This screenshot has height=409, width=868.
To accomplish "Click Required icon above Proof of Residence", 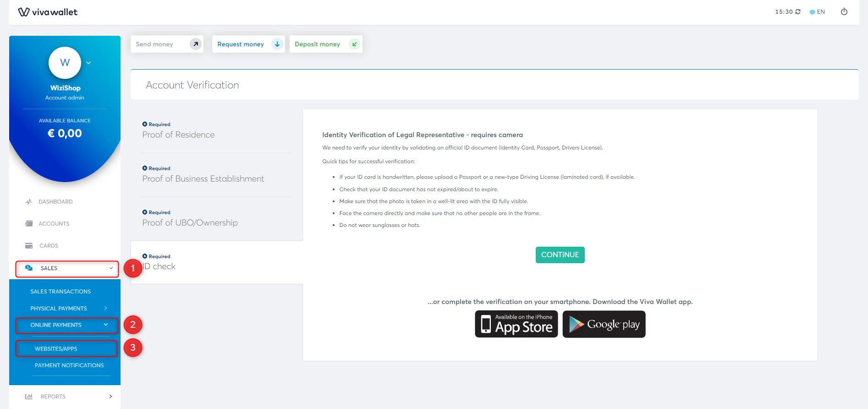I will [x=145, y=124].
